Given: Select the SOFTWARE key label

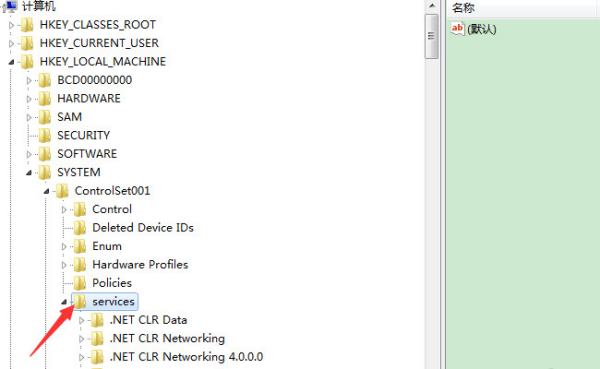Looking at the screenshot, I should click(x=87, y=154).
